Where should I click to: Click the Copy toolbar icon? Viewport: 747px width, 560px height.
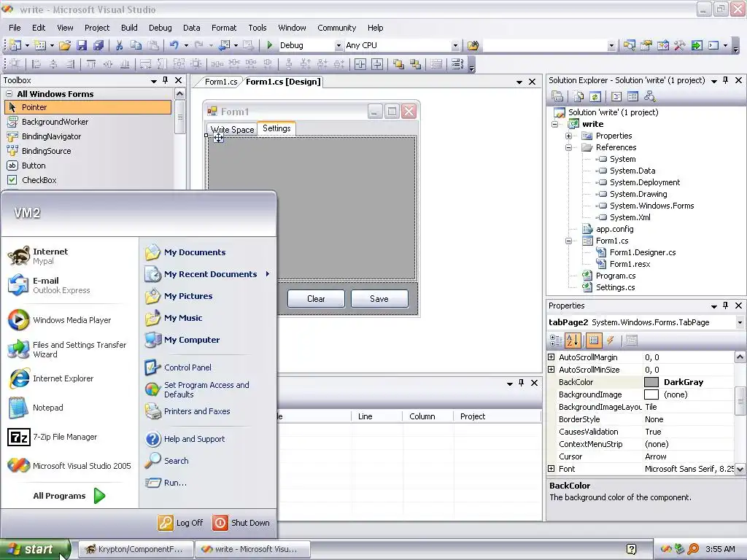pos(136,45)
